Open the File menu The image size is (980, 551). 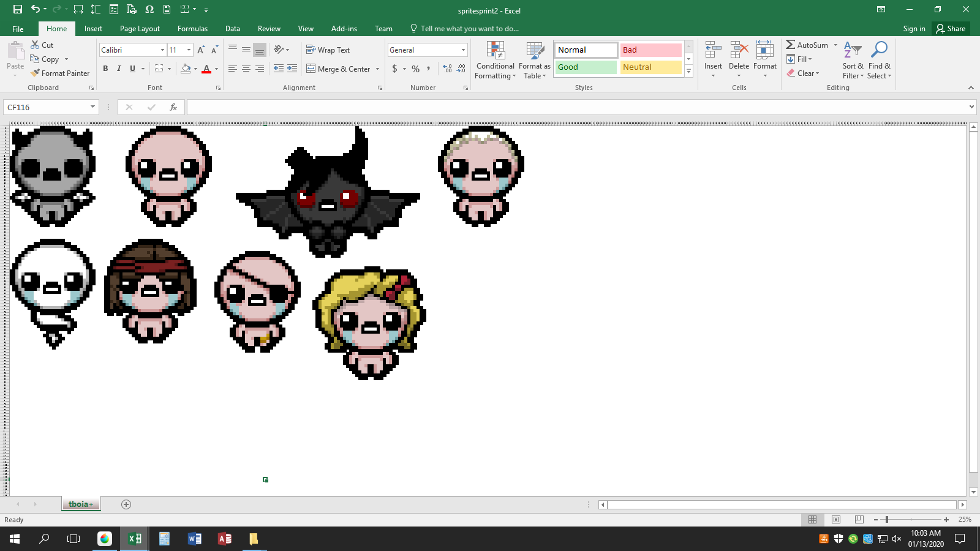coord(18,29)
